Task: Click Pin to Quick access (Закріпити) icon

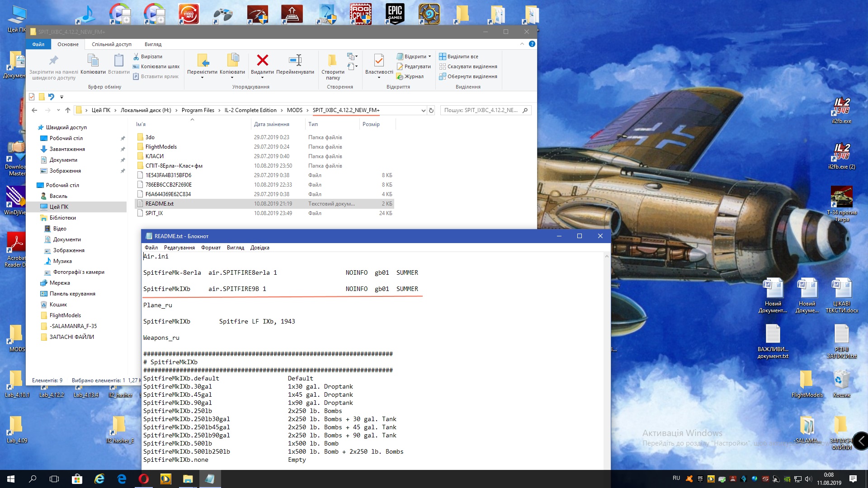Action: click(x=54, y=60)
